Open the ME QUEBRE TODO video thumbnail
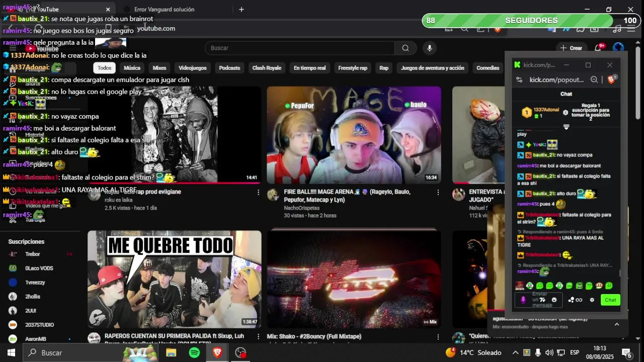The image size is (644, 362). pos(175,279)
